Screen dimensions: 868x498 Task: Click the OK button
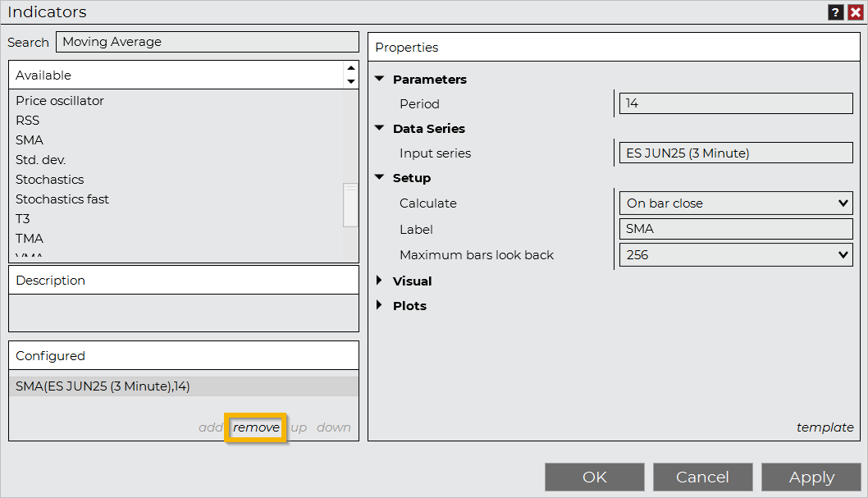595,477
